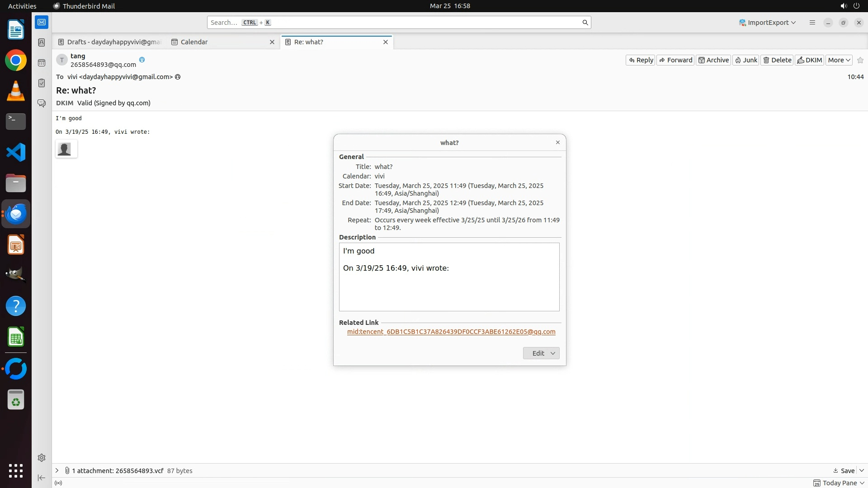
Task: Open the More actions dropdown
Action: pos(839,60)
